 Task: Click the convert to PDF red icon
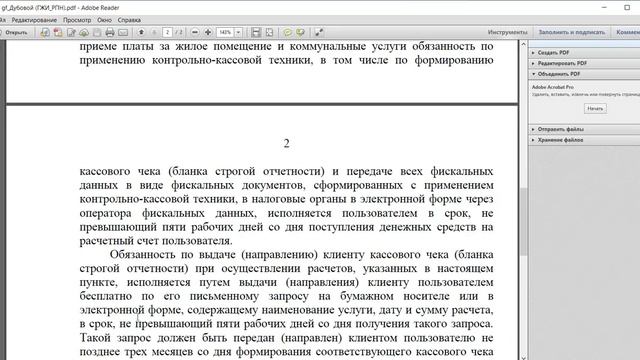click(58, 32)
